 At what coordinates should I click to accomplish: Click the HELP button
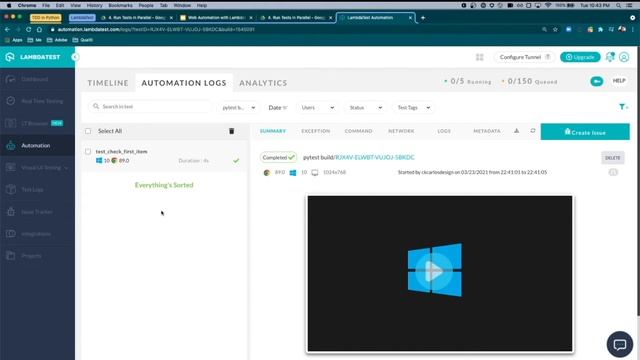point(619,81)
